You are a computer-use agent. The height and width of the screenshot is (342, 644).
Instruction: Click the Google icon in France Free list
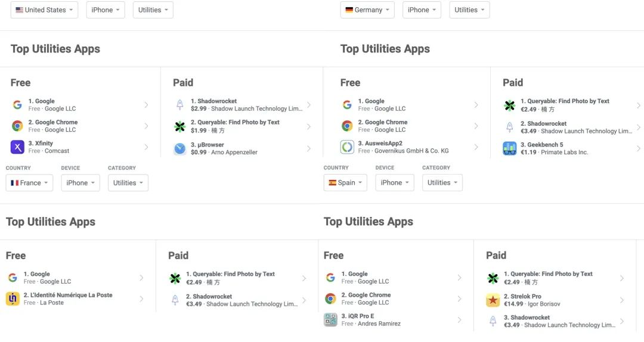click(x=13, y=278)
